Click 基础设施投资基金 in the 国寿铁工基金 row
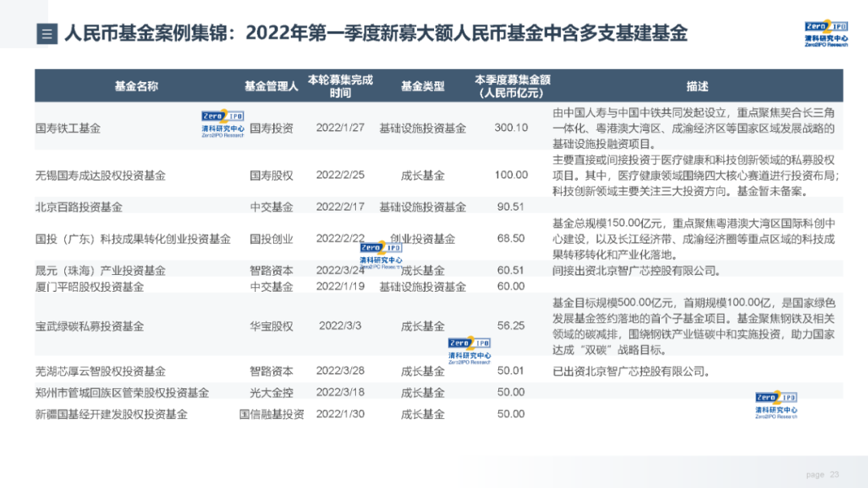The image size is (868, 488). coord(423,129)
